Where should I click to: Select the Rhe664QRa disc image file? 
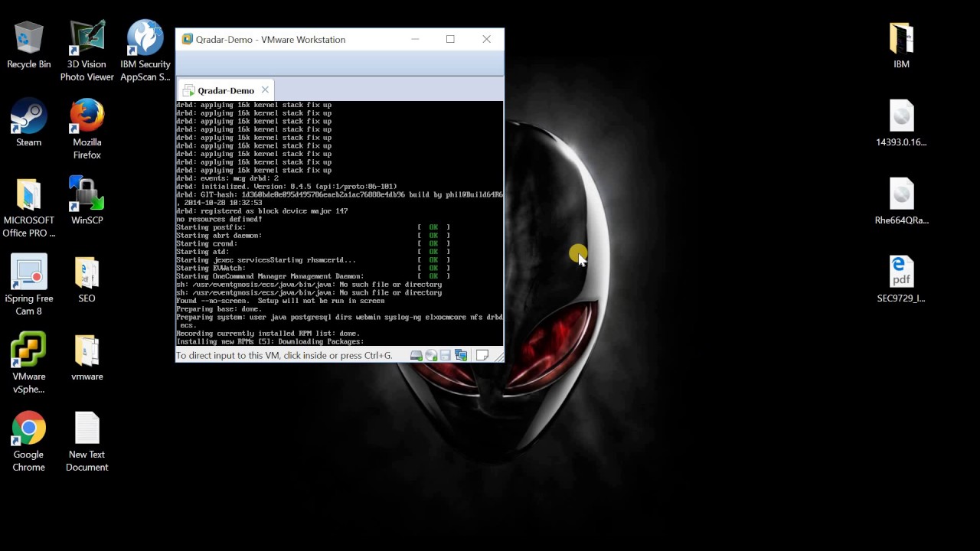click(901, 201)
